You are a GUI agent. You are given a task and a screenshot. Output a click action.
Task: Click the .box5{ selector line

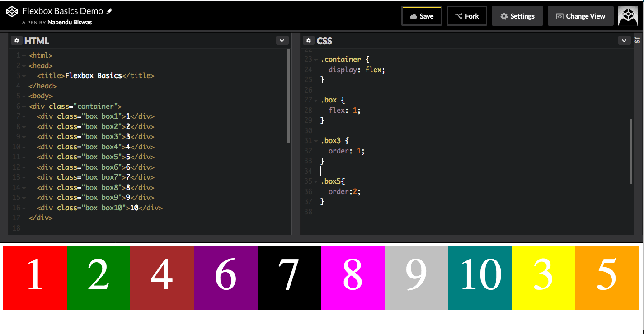[333, 181]
